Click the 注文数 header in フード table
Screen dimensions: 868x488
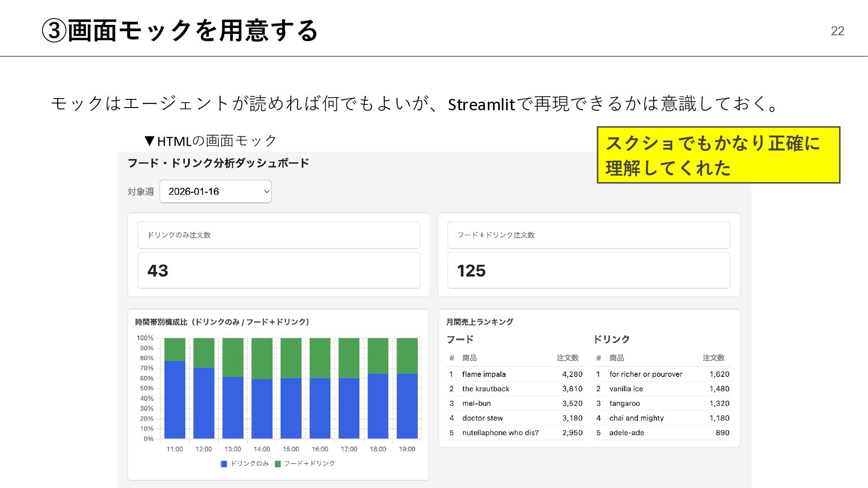tap(567, 358)
